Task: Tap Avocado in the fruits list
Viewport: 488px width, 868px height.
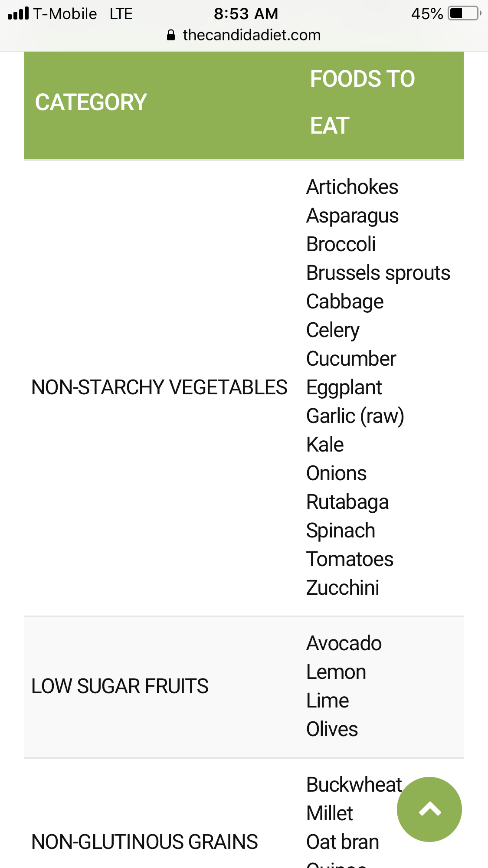Action: click(x=344, y=643)
